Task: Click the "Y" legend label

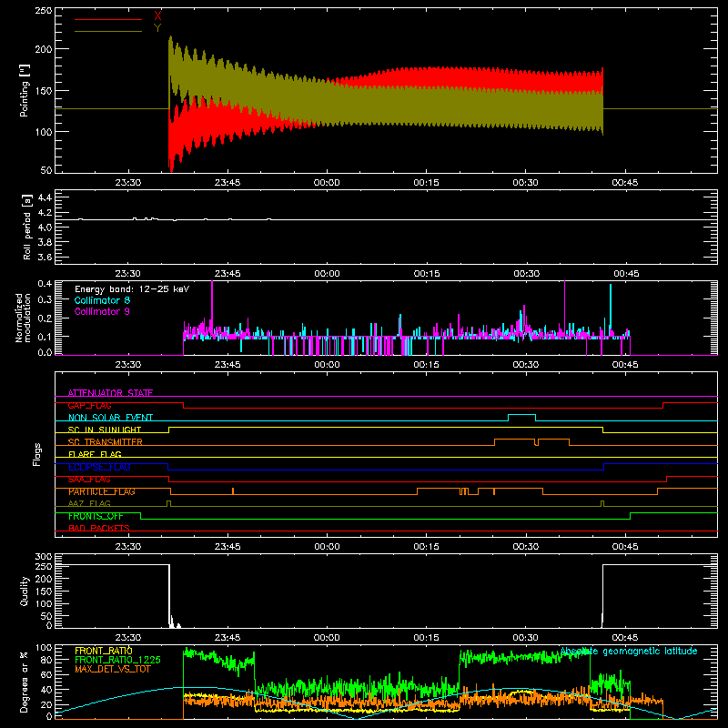Action: coord(157,28)
